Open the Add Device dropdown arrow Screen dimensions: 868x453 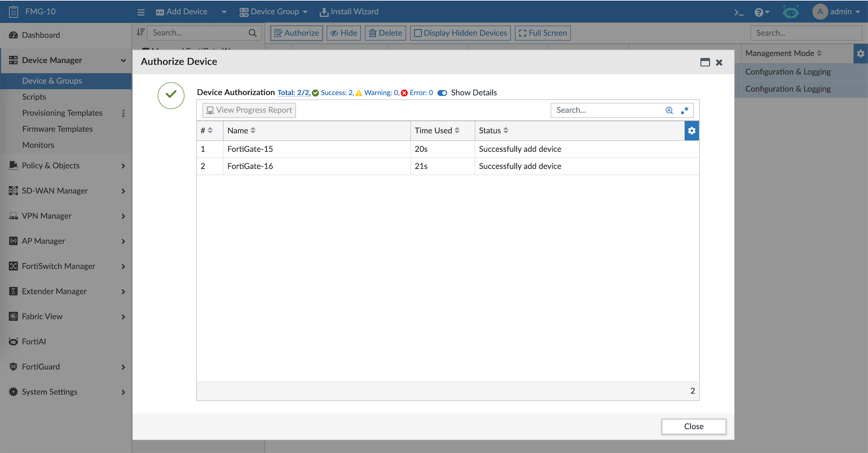pyautogui.click(x=224, y=12)
